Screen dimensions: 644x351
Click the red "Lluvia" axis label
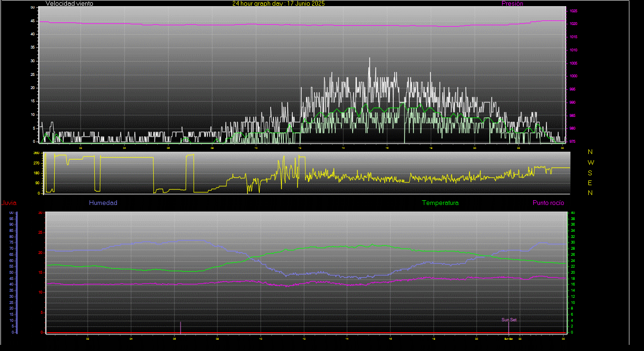[x=8, y=203]
